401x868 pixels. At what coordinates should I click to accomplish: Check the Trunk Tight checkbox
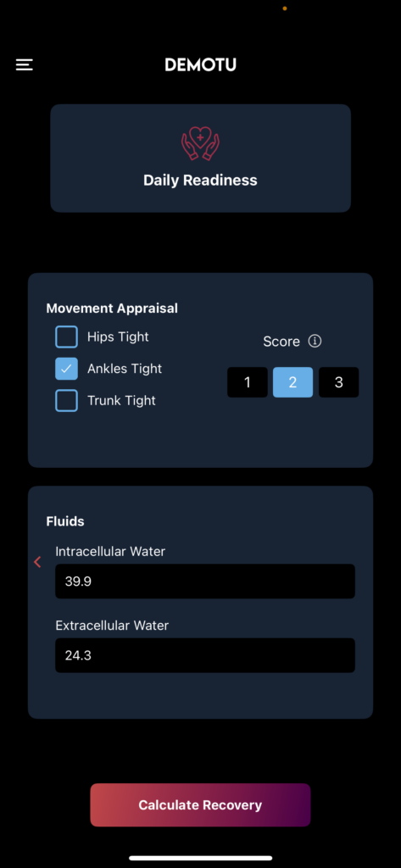pos(66,401)
